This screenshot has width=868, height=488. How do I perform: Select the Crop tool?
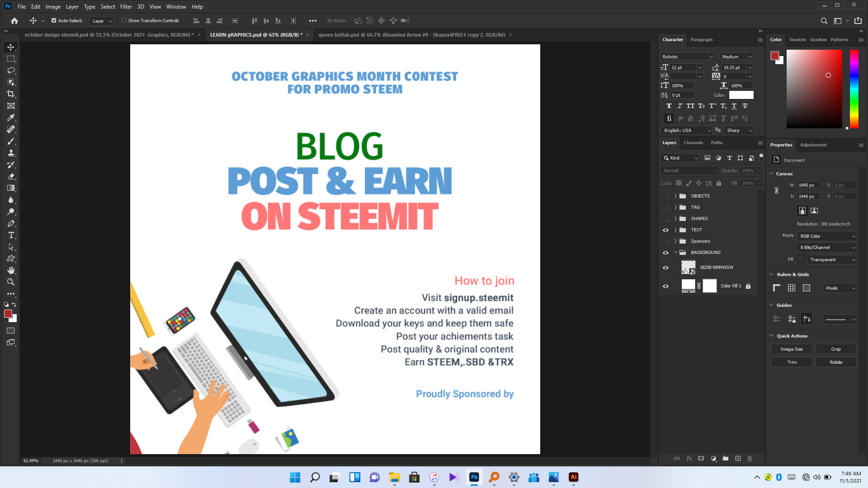click(x=11, y=94)
